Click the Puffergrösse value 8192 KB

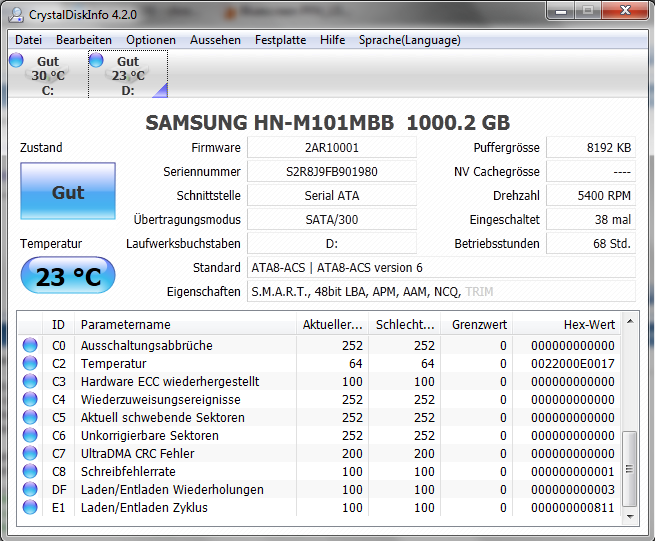591,147
